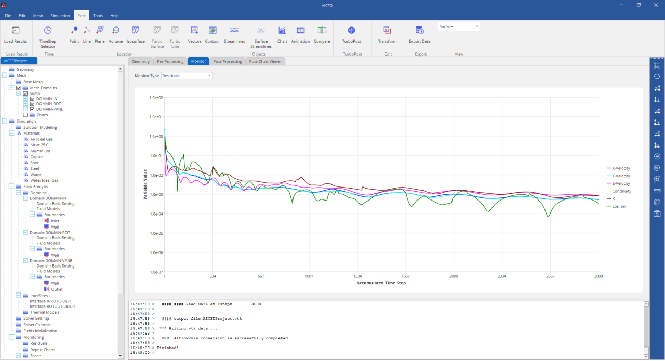Select Solution Modeling in the tree
Viewport: 665px width, 361px height.
[40, 127]
